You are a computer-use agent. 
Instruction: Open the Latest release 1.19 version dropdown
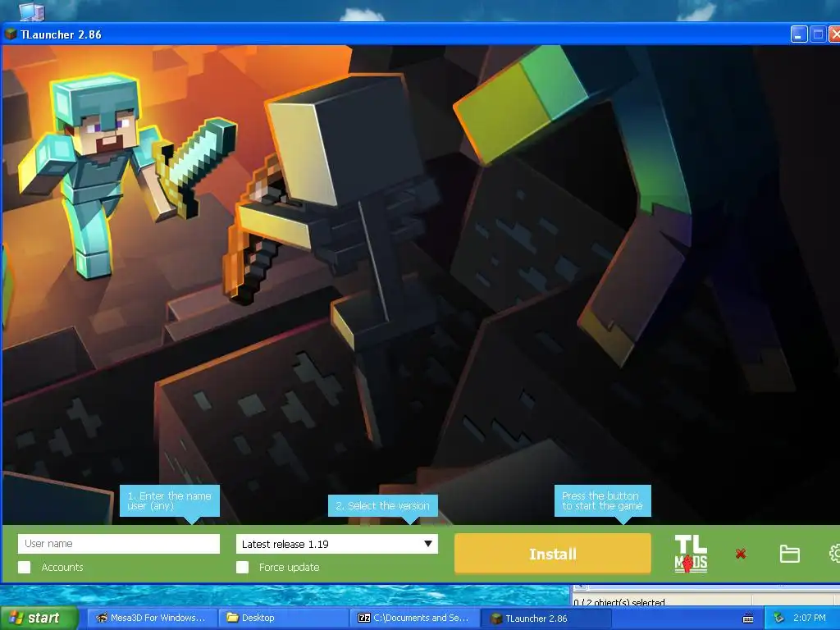(x=337, y=544)
